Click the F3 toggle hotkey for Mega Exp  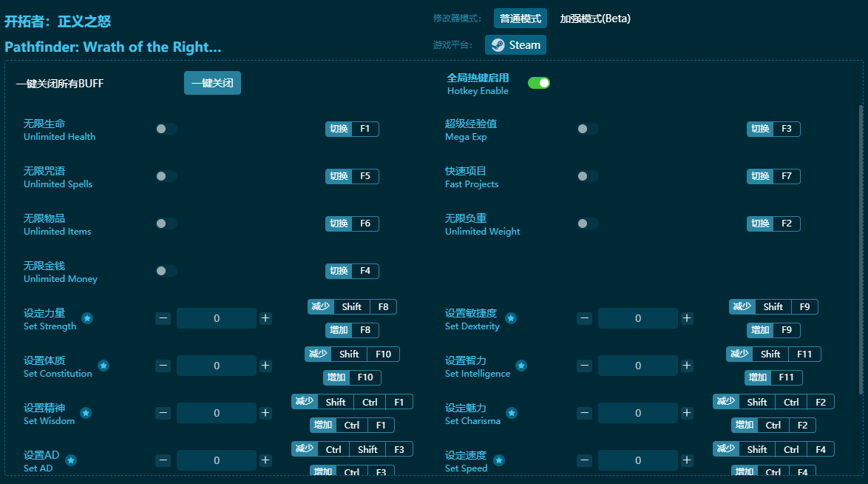(773, 129)
